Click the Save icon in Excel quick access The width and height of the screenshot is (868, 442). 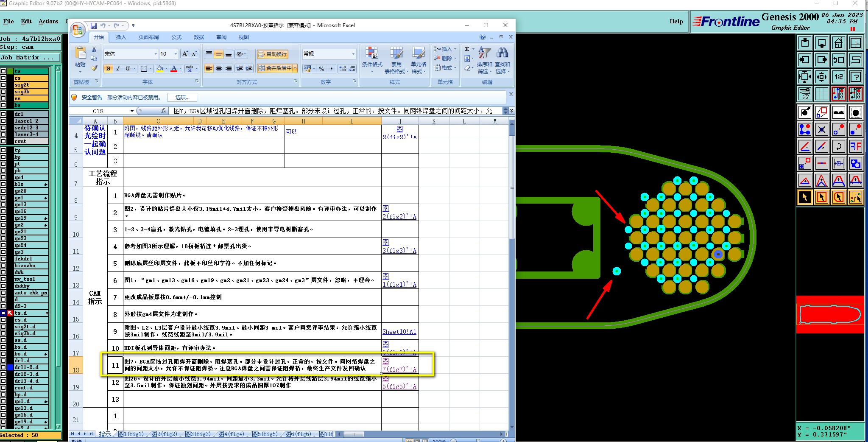pos(94,25)
